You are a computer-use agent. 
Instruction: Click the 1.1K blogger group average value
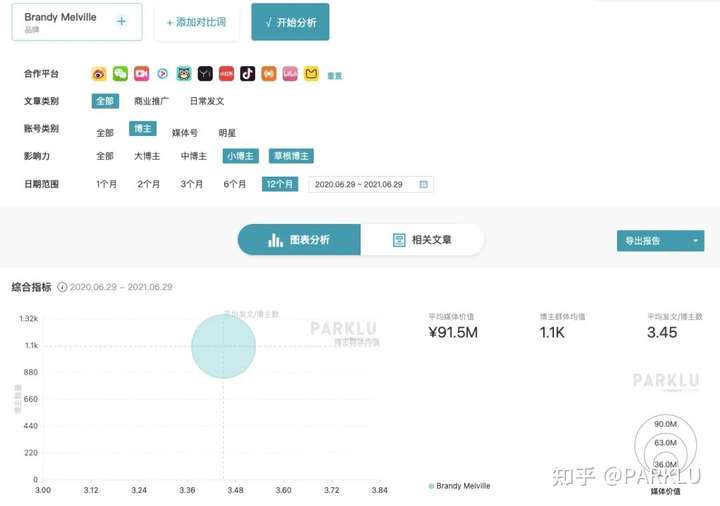pyautogui.click(x=552, y=332)
